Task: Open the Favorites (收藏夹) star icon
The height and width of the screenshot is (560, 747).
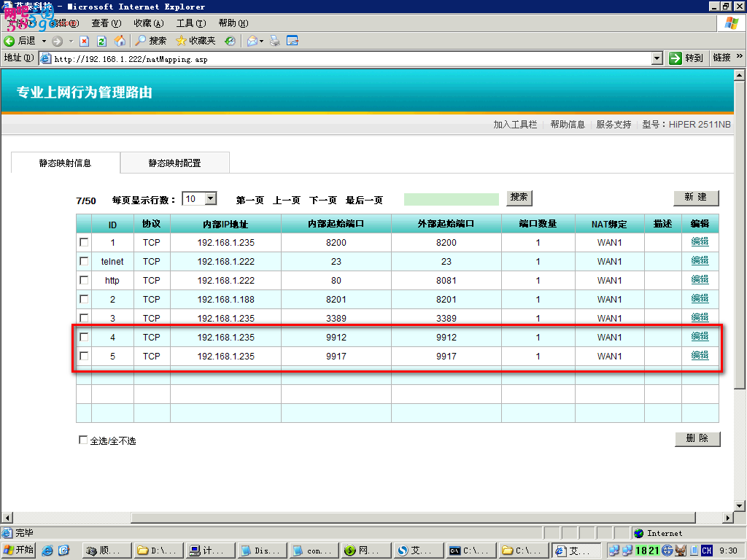Action: coord(181,41)
